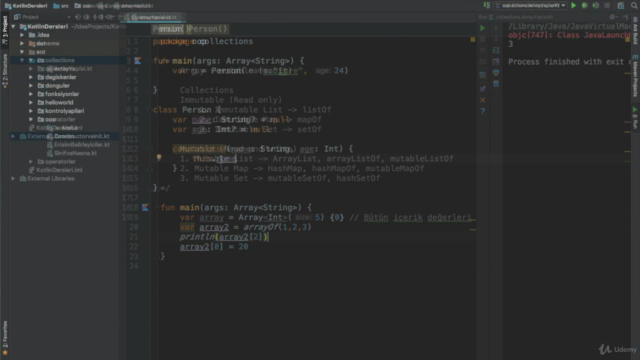Collapse the collections package arrow
640x360 pixels.
[22, 60]
